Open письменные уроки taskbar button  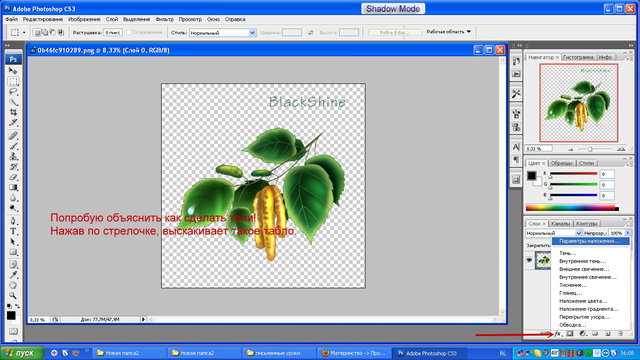[x=279, y=353]
